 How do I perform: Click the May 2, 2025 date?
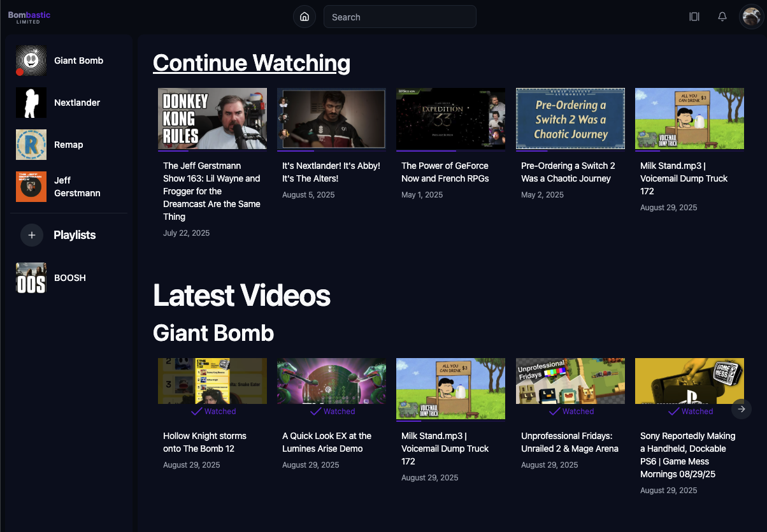[542, 195]
